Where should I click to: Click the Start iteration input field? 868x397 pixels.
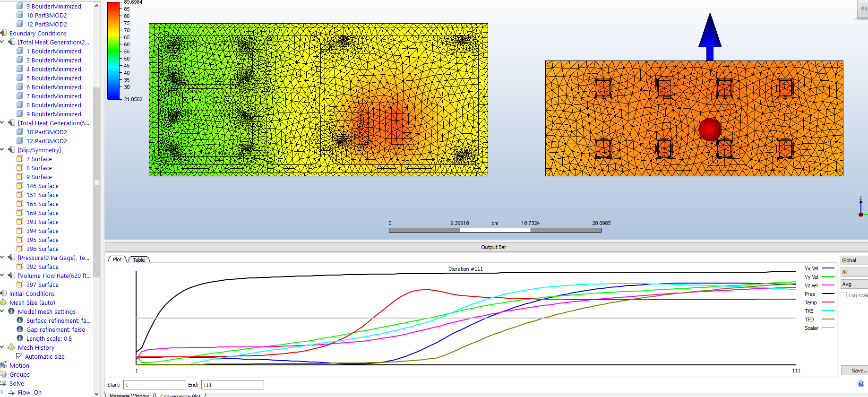(155, 385)
